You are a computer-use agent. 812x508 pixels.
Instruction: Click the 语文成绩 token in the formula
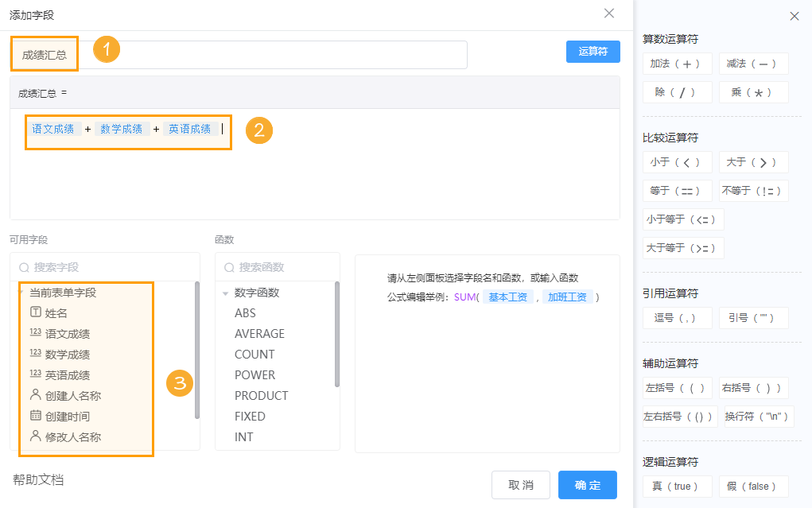(x=53, y=128)
